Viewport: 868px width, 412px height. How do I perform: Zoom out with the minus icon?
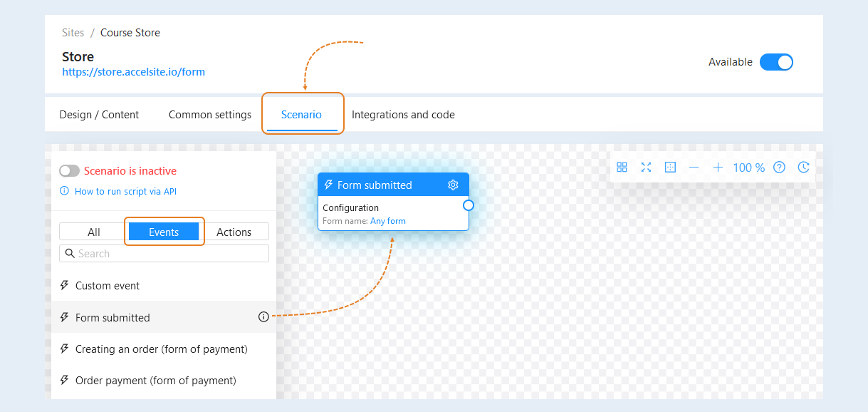694,168
